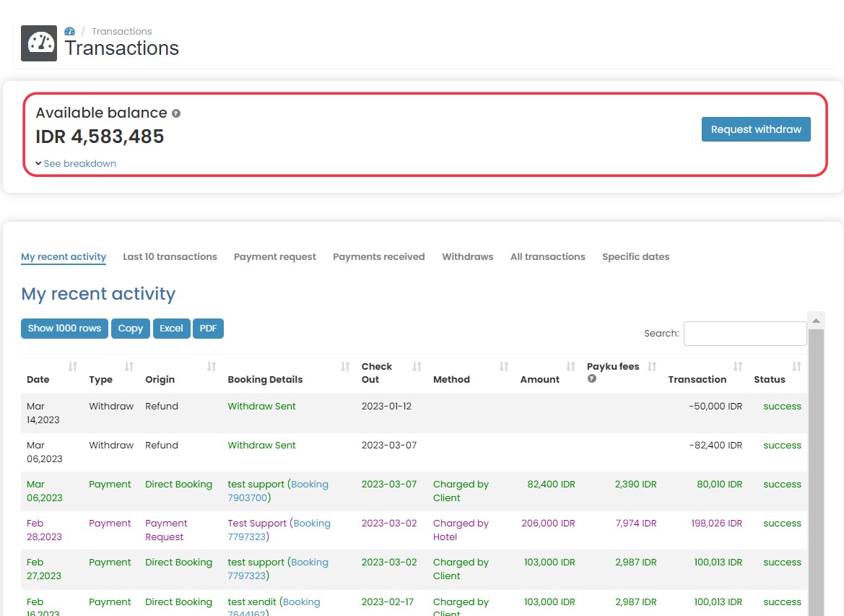Click the vertical table scrollbar track

click(x=816, y=474)
